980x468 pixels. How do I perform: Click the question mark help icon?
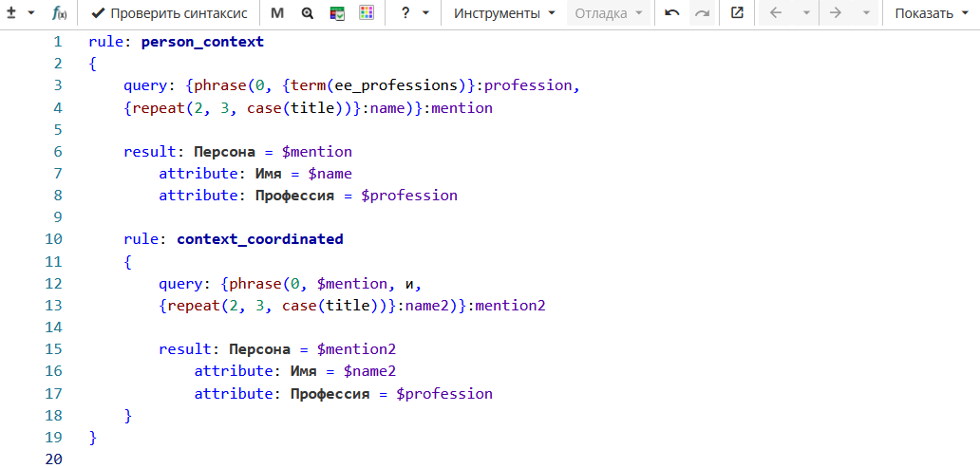tap(405, 13)
